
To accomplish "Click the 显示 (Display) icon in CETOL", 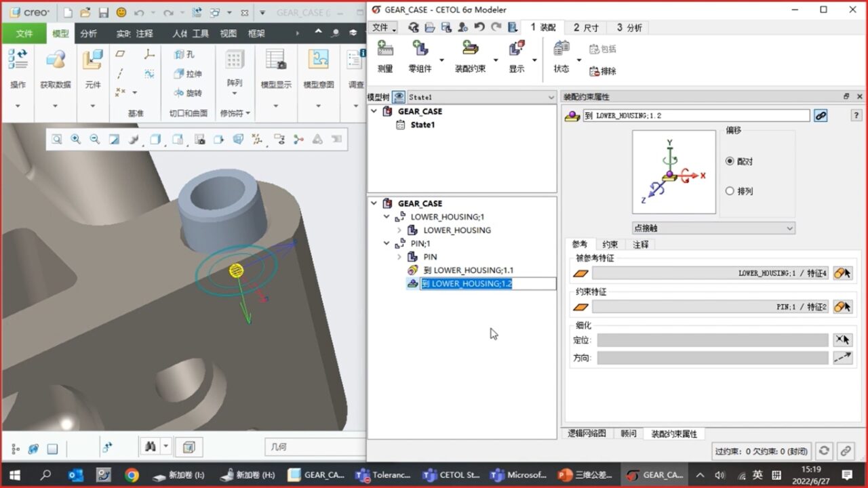I will click(517, 49).
